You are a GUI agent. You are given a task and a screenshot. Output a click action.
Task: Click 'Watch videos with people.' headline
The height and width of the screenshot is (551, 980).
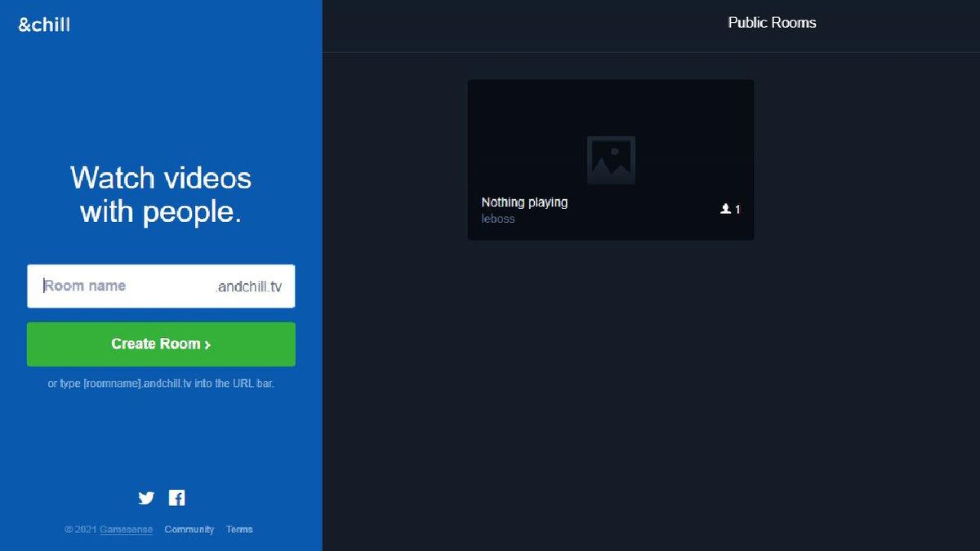pos(161,194)
